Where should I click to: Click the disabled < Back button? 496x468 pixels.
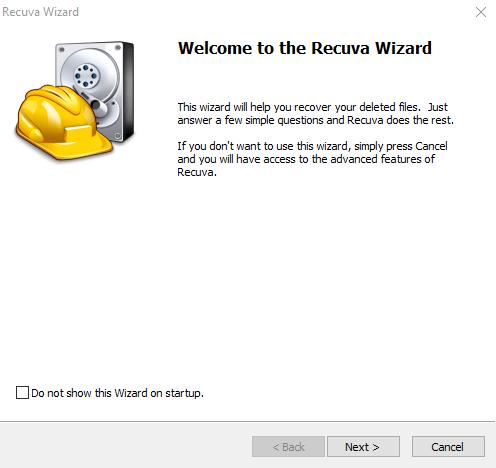point(288,447)
